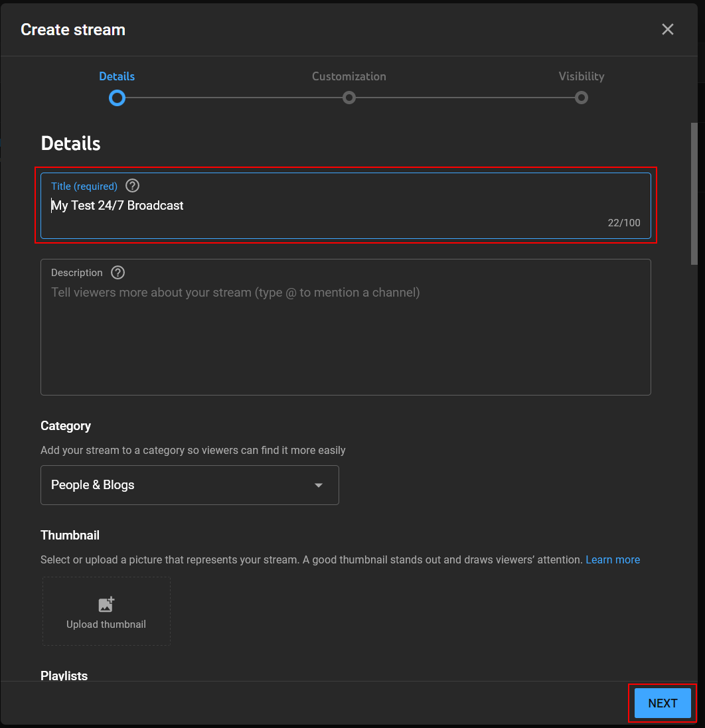This screenshot has height=728, width=705.
Task: Select the Details step tab
Action: (x=117, y=76)
